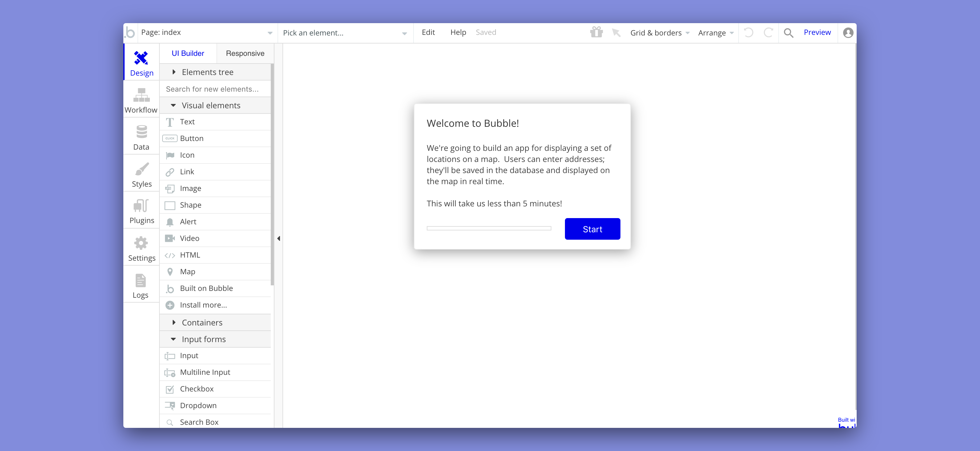Click the undo arrow icon

coord(748,33)
